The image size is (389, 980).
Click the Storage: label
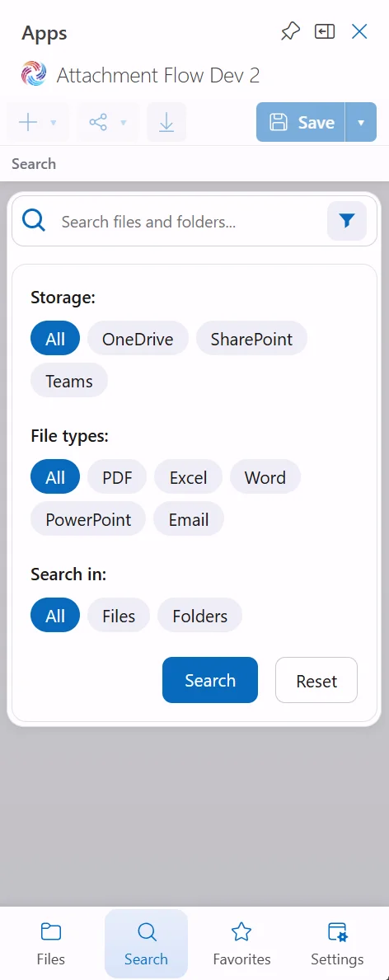click(x=63, y=297)
